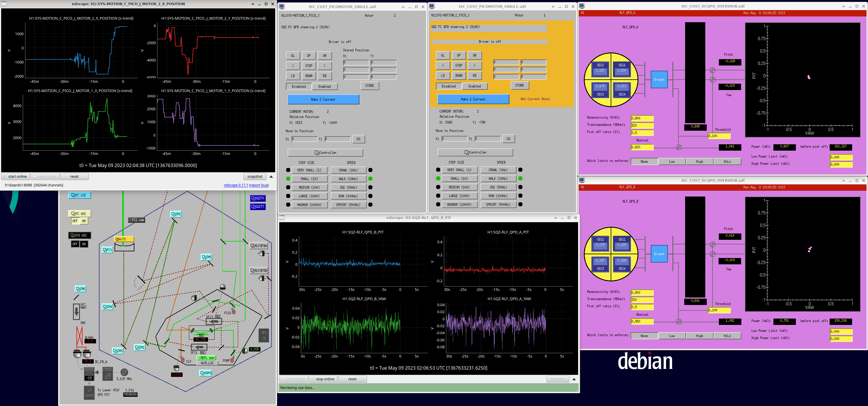Expand the triangle beside the top ndscope snapshot button

(271, 177)
